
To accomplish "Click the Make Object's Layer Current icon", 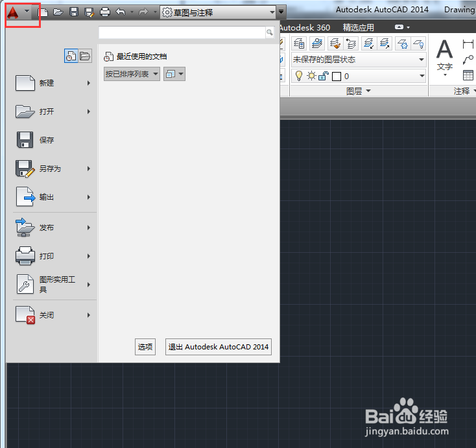I will point(317,43).
